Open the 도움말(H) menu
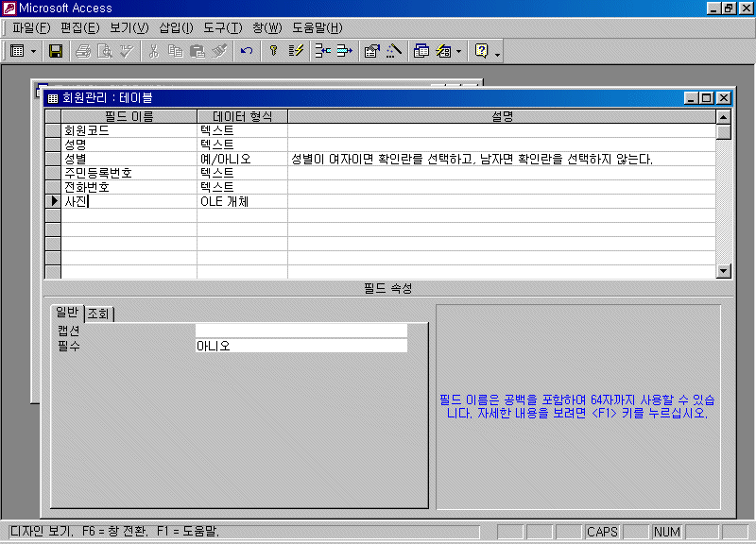The image size is (756, 544). [318, 28]
